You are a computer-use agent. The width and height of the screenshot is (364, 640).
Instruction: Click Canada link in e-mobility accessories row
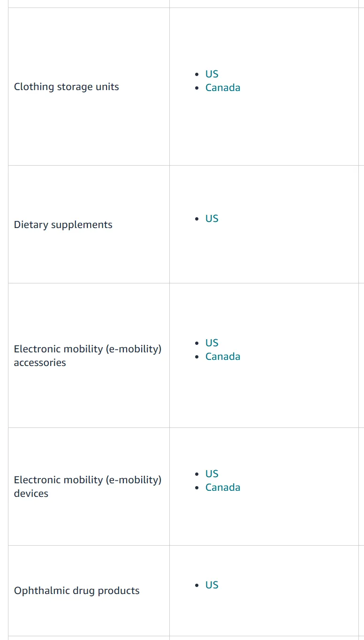tap(222, 357)
